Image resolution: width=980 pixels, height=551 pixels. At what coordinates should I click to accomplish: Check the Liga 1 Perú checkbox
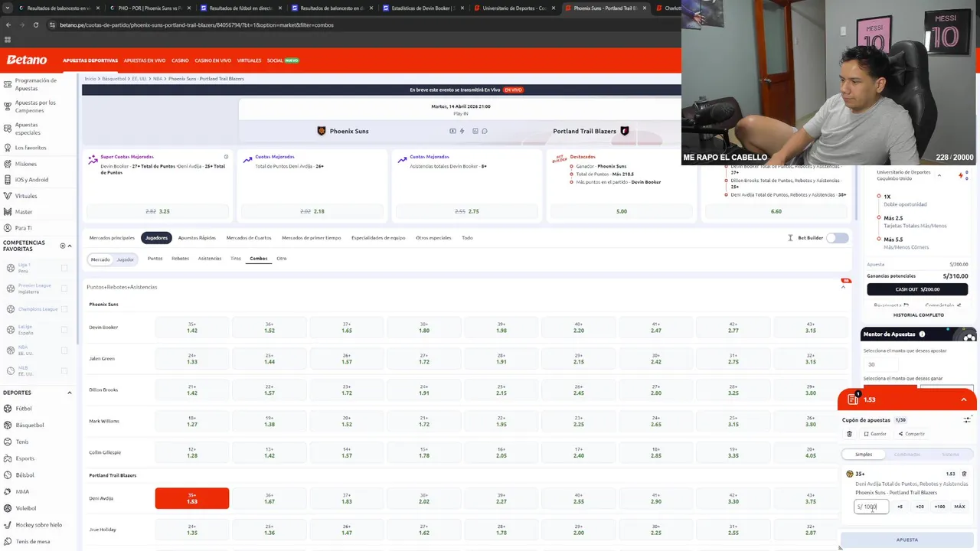coord(64,268)
